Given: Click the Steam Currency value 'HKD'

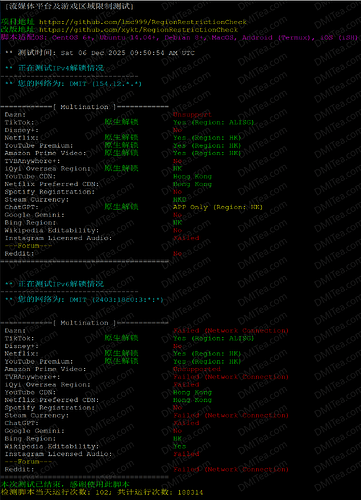Looking at the screenshot, I should click(x=180, y=199).
